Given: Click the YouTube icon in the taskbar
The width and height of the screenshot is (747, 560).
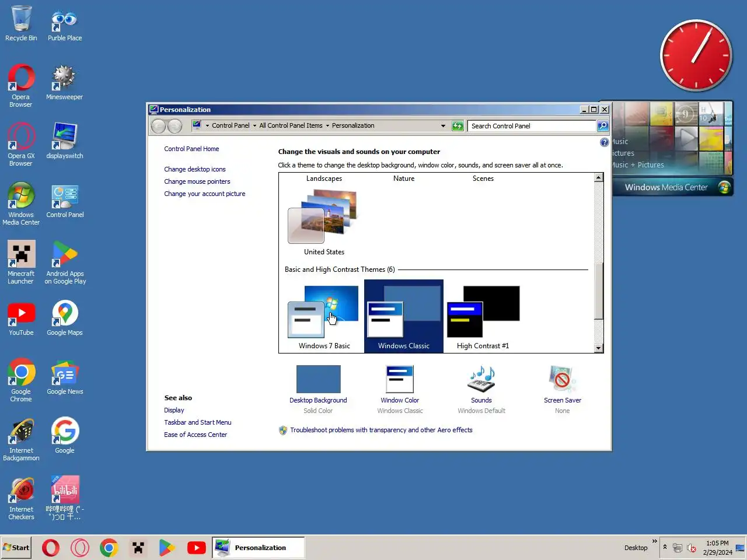Looking at the screenshot, I should pos(197,548).
